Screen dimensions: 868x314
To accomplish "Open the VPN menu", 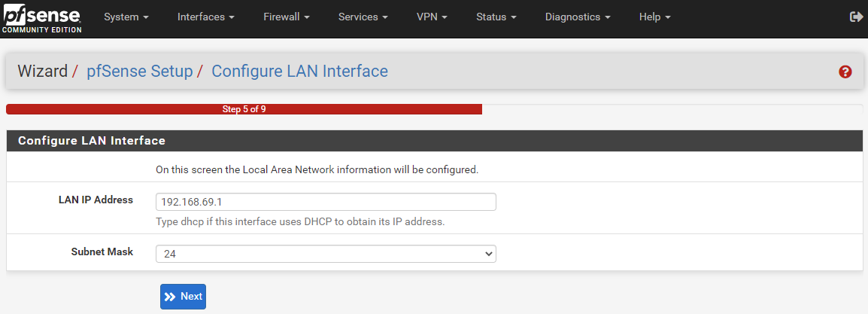I will pos(432,17).
